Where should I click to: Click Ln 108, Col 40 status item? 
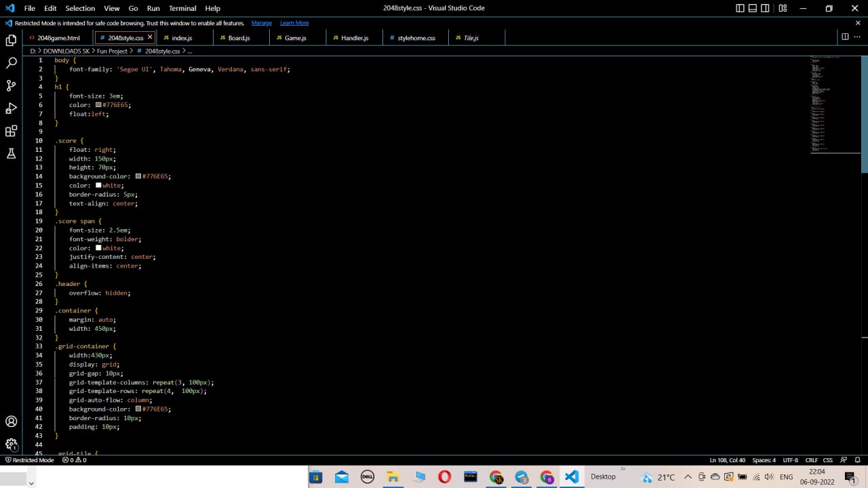coord(728,460)
